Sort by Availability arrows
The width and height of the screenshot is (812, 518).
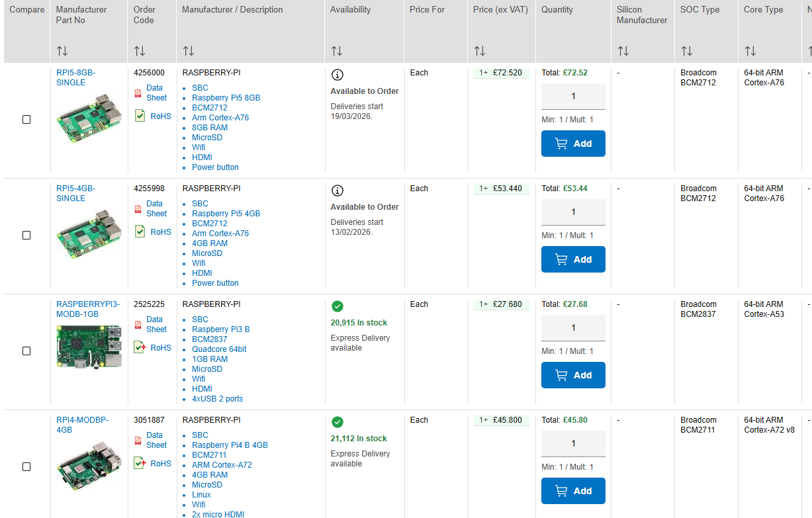click(337, 51)
